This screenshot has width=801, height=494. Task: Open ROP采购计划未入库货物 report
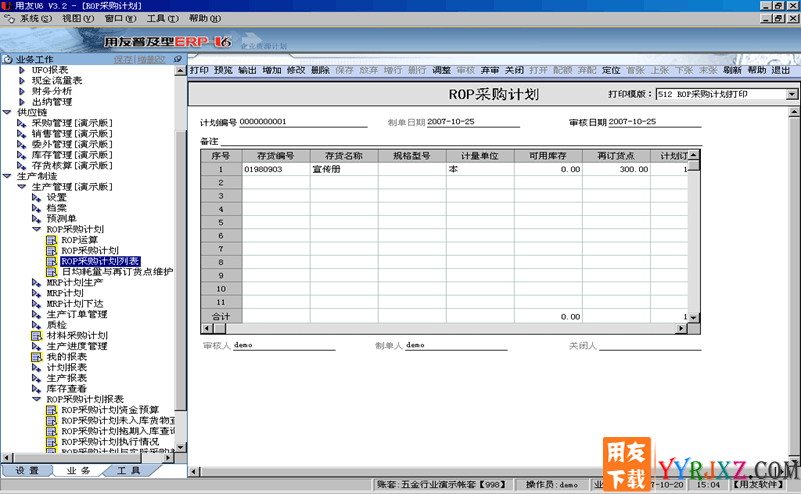[118, 420]
